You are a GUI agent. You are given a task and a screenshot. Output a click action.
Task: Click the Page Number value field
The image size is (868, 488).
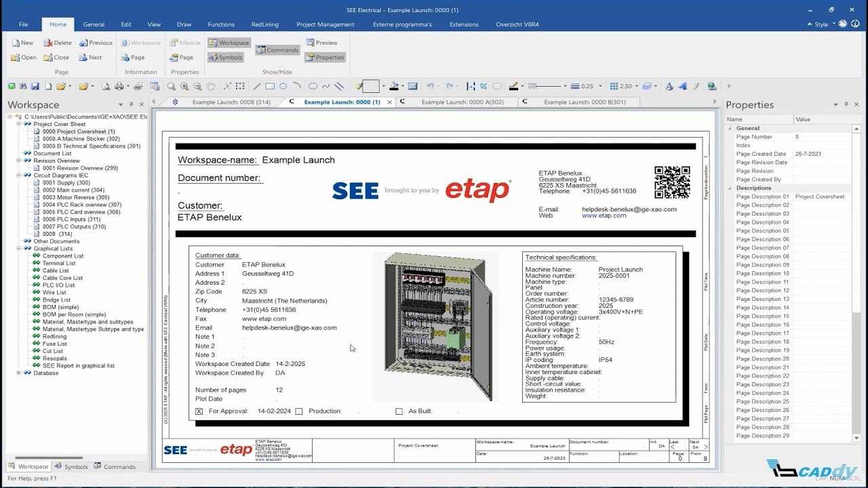[x=823, y=137]
